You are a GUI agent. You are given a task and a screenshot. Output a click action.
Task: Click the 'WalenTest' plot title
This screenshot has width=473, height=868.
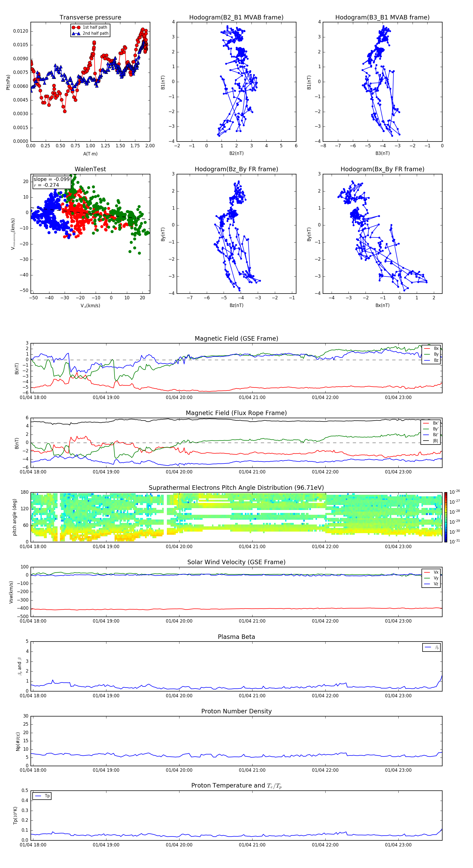click(x=90, y=169)
